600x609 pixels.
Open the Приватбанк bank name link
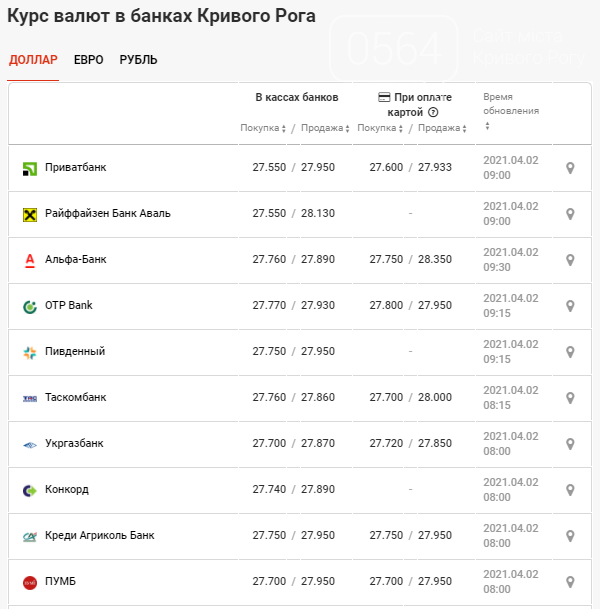(75, 168)
